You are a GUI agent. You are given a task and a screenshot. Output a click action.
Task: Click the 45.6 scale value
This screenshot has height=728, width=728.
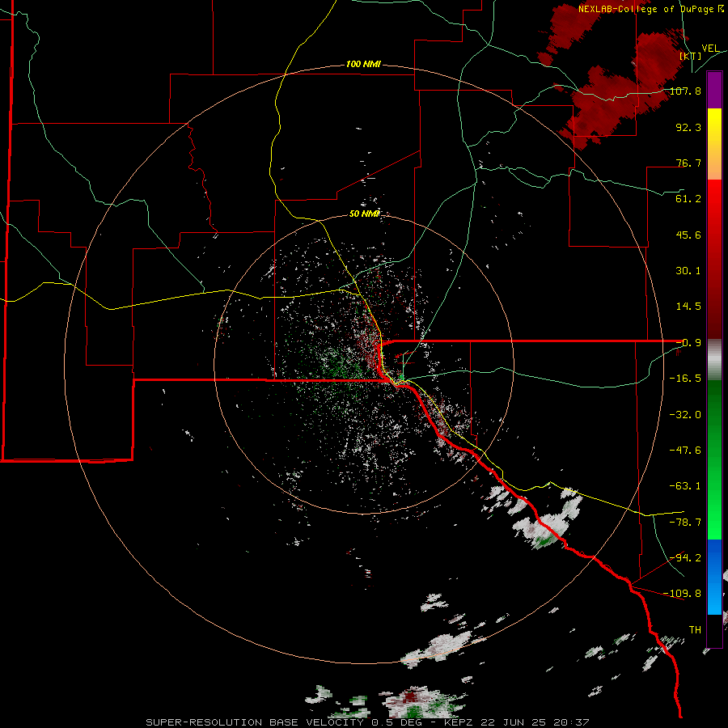click(x=688, y=235)
